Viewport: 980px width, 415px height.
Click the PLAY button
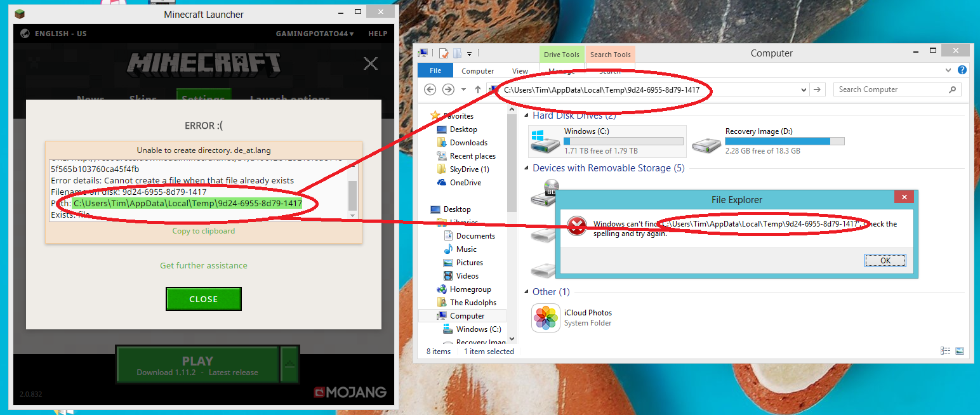[x=197, y=365]
